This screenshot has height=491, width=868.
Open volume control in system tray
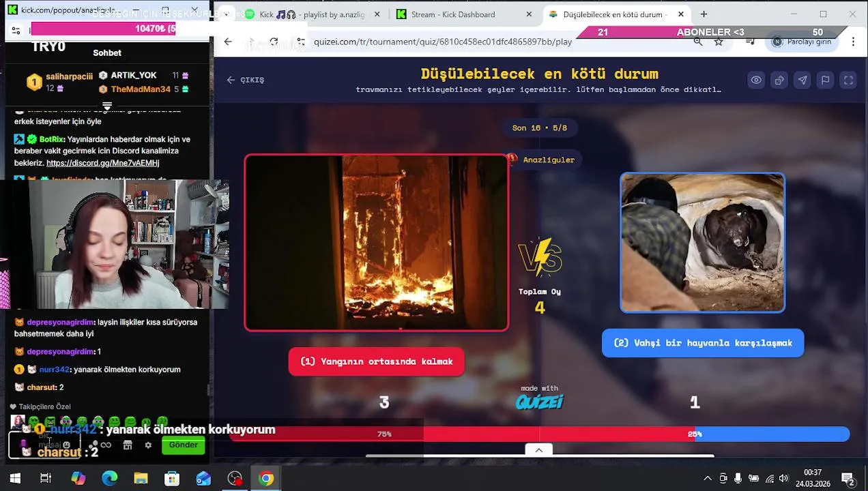[783, 479]
